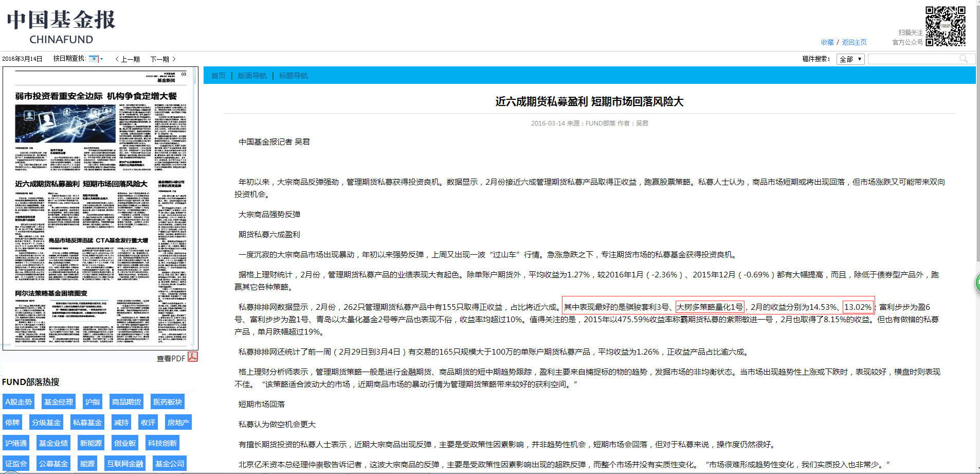Go to previous issue 上一期
The image size is (980, 474).
pyautogui.click(x=128, y=59)
